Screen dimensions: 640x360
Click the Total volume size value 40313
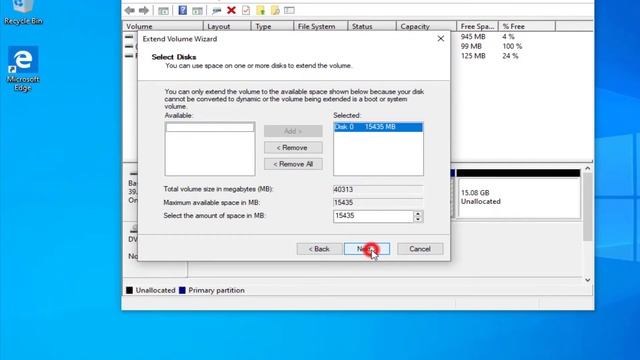tap(378, 189)
